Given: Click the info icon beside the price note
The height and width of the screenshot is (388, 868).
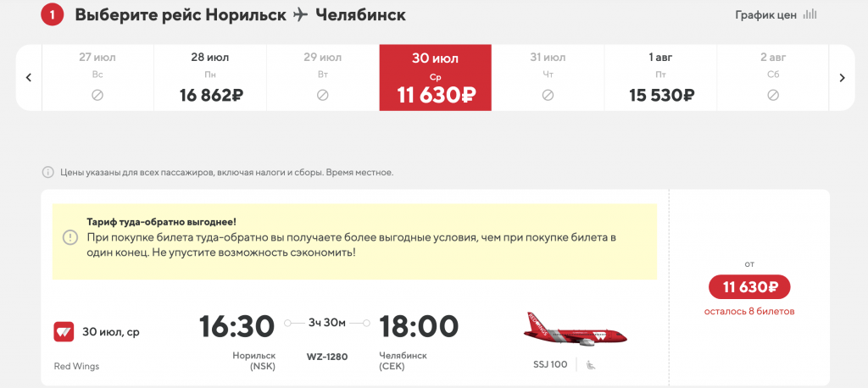Looking at the screenshot, I should click(x=48, y=172).
